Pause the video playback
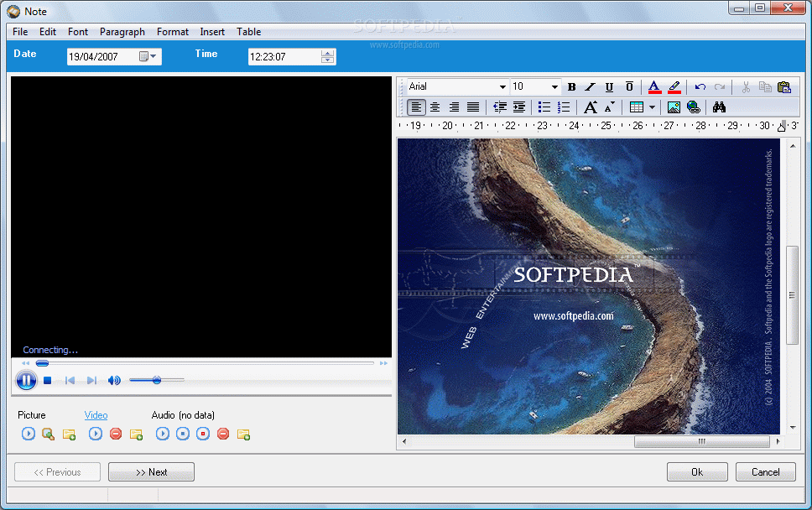This screenshot has height=510, width=812. click(26, 380)
